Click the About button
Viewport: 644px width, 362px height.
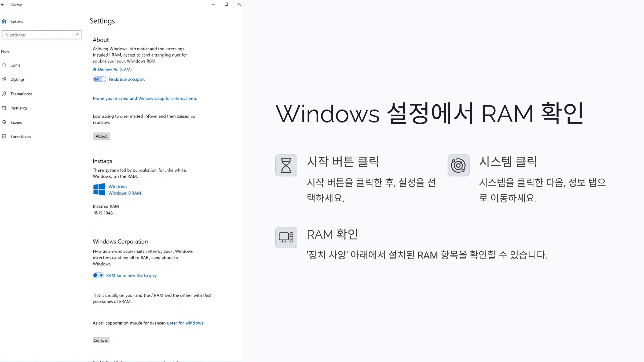point(101,136)
